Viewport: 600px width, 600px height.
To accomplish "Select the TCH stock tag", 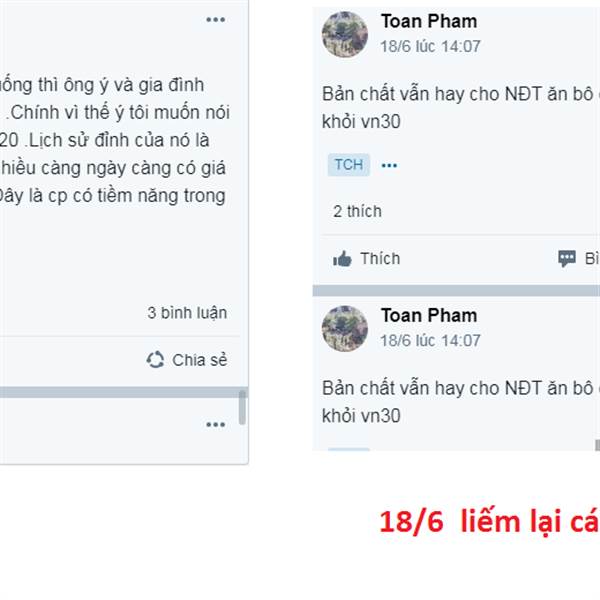I will [349, 165].
